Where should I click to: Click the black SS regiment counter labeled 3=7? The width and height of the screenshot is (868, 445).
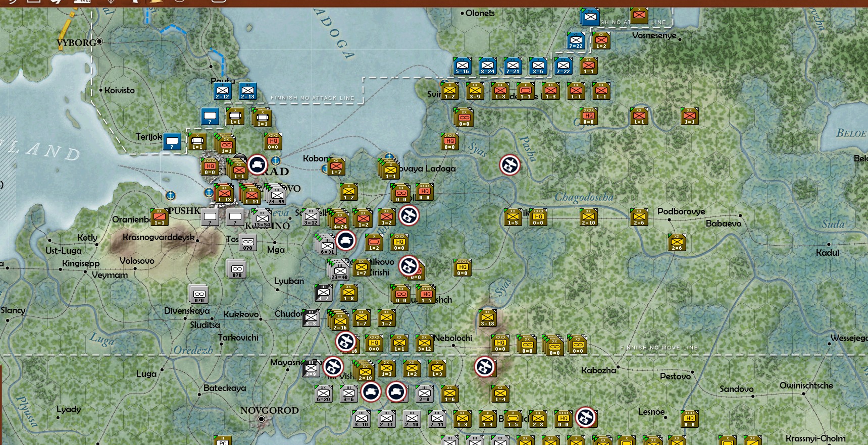click(x=324, y=293)
